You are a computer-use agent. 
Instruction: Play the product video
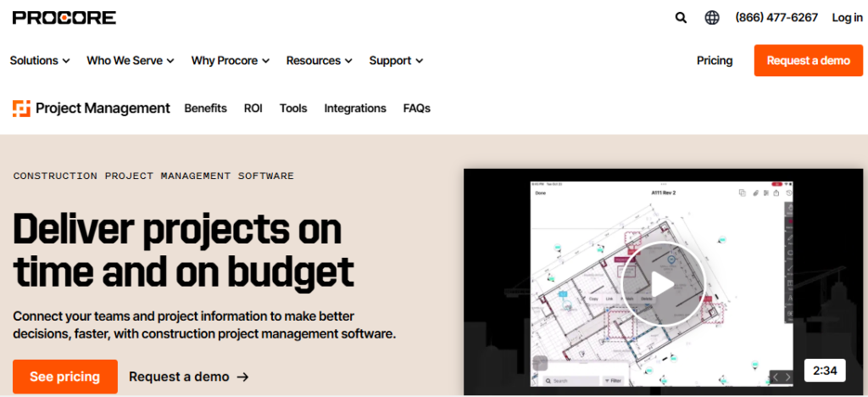663,285
